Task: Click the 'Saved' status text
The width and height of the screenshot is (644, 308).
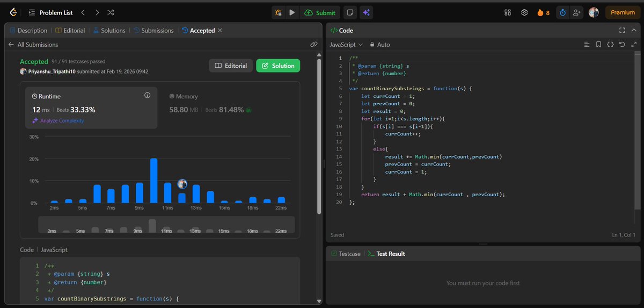Action: [337, 235]
